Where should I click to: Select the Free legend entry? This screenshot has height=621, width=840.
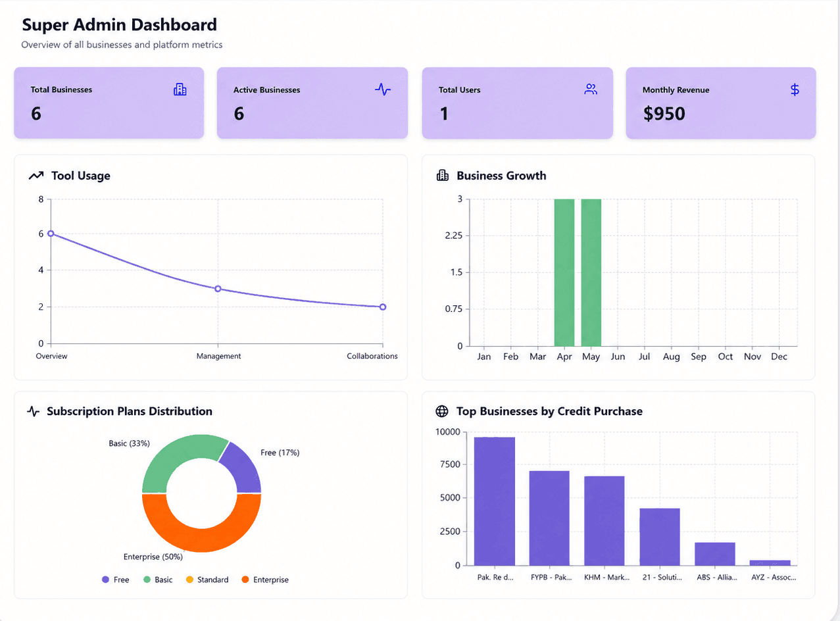coord(116,580)
